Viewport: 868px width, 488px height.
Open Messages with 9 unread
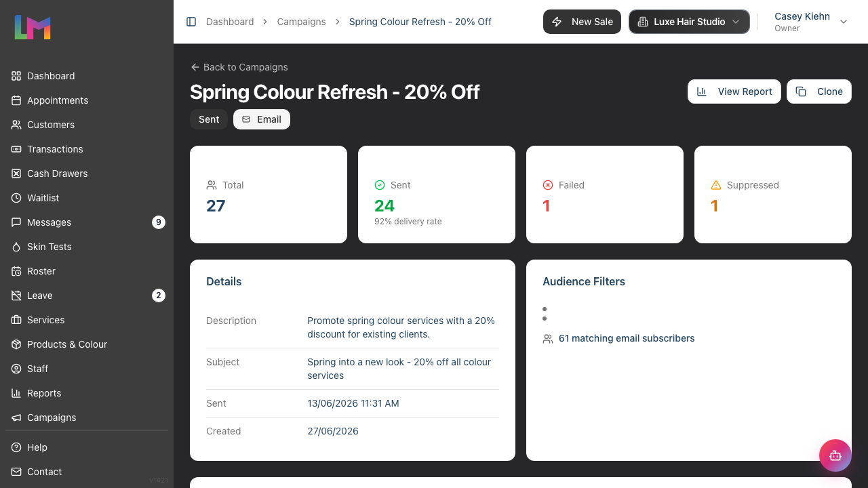(87, 222)
